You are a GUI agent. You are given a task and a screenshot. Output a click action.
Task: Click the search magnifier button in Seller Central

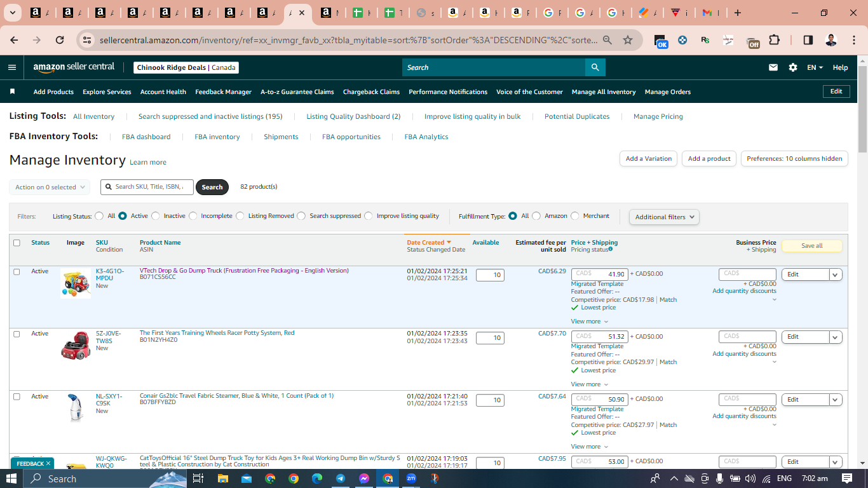(595, 67)
